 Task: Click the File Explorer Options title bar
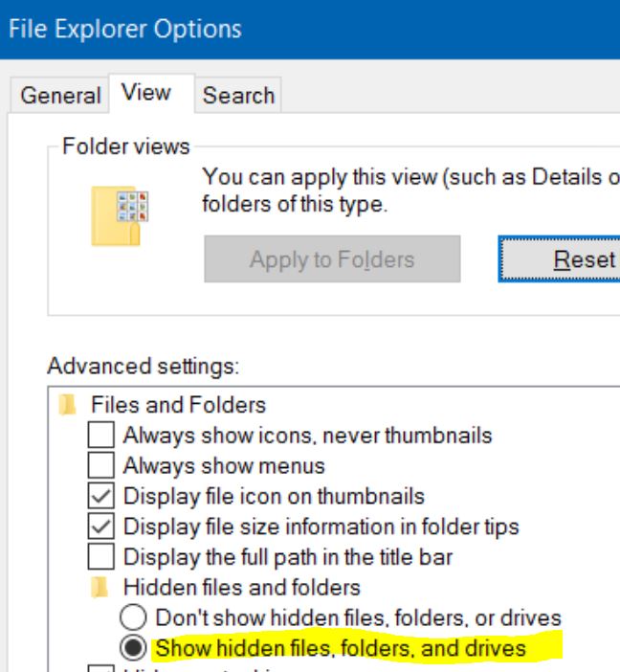(x=310, y=29)
